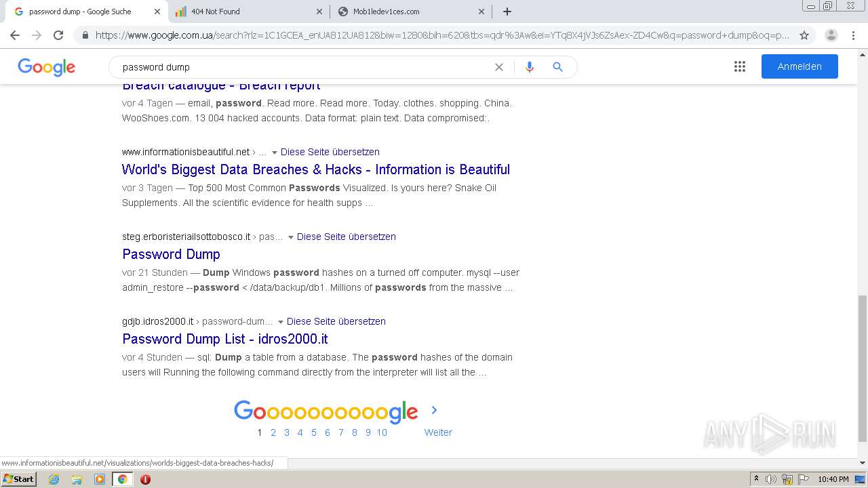The height and width of the screenshot is (488, 868).
Task: Click the Anmelden sign-in button
Action: (x=800, y=66)
